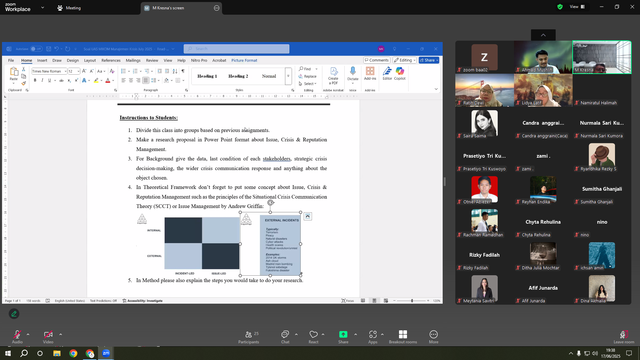Open Zoom Breakout rooms
This screenshot has width=640, height=360.
click(x=403, y=337)
